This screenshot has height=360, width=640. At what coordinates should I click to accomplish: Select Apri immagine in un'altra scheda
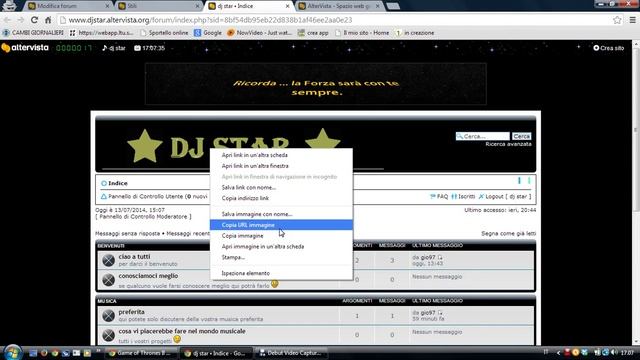[281, 247]
